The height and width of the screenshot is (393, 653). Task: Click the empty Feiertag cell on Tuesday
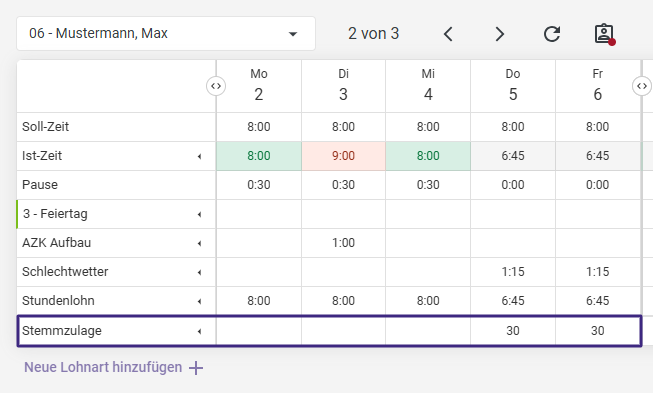click(343, 214)
